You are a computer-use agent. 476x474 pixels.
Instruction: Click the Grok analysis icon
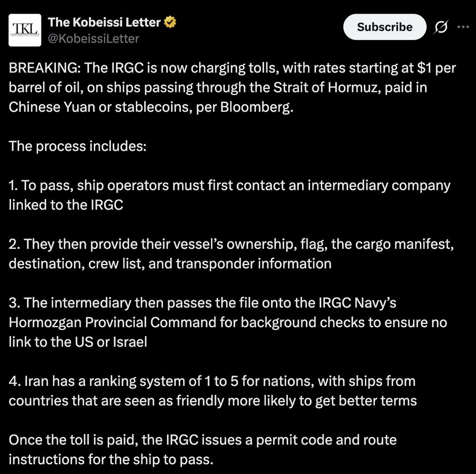441,27
